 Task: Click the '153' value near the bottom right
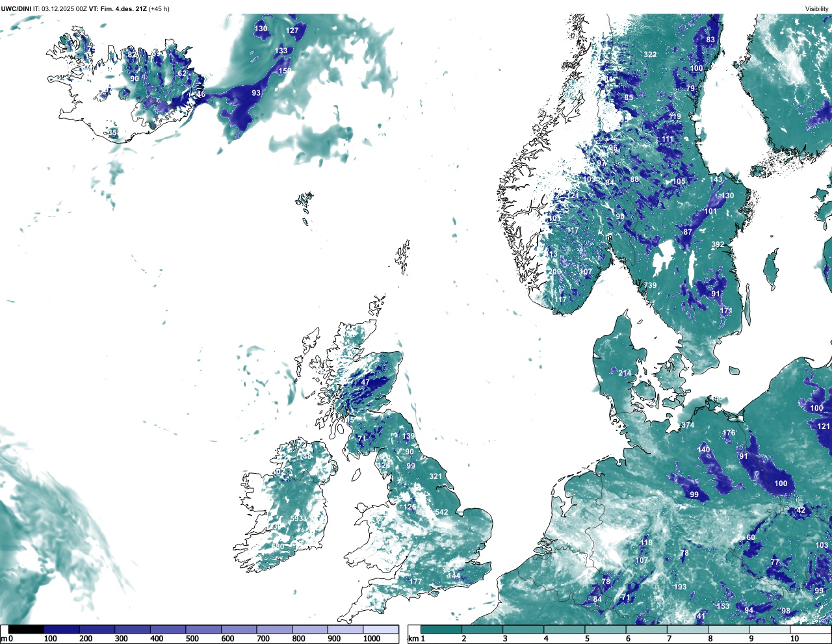[723, 606]
